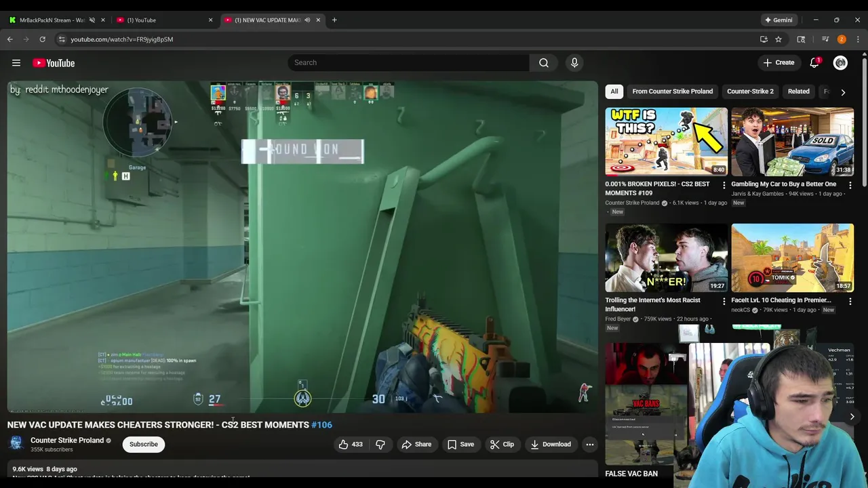
Task: Select the Related filter chip
Action: [799, 91]
